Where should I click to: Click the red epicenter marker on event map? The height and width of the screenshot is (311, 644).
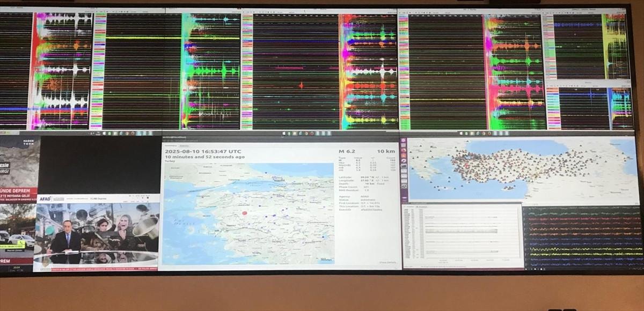click(245, 213)
